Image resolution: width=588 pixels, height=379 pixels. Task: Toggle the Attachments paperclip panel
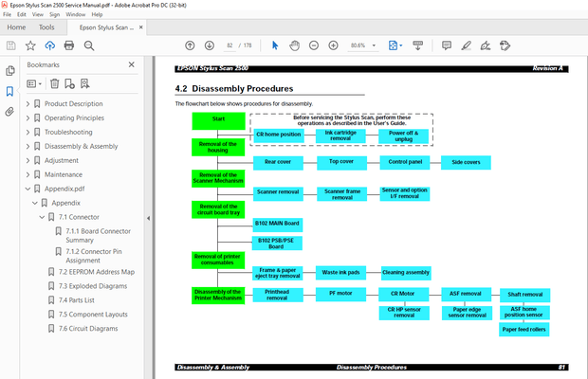(9, 111)
